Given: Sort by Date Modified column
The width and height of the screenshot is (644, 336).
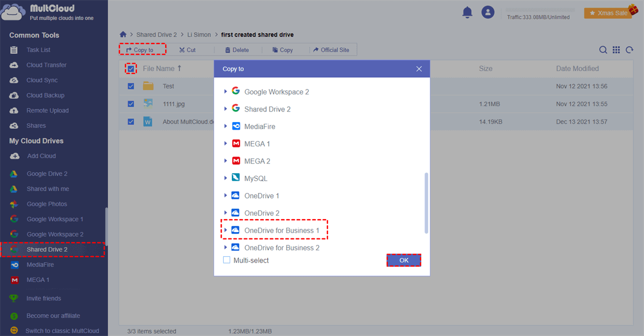Looking at the screenshot, I should (577, 69).
